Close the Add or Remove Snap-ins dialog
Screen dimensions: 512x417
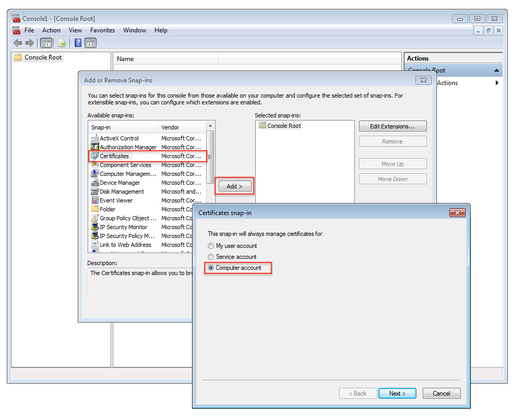(x=423, y=80)
